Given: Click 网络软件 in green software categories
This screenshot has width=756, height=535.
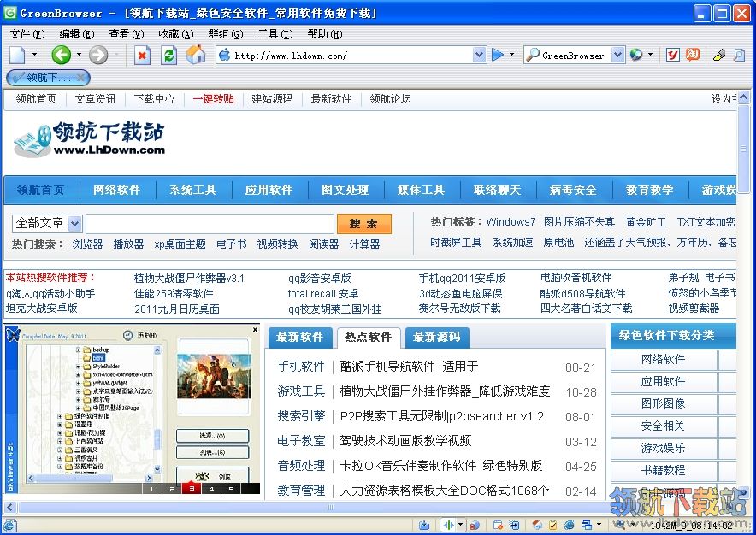Looking at the screenshot, I should tap(664, 359).
